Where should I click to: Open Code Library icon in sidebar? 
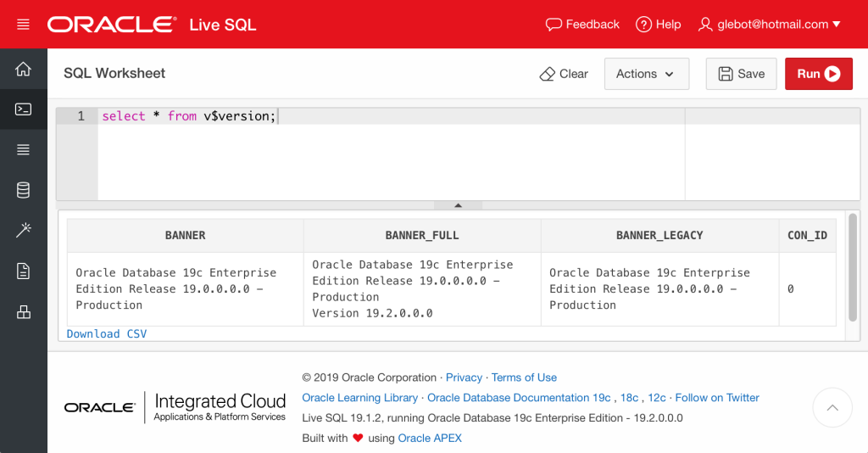[x=23, y=312]
